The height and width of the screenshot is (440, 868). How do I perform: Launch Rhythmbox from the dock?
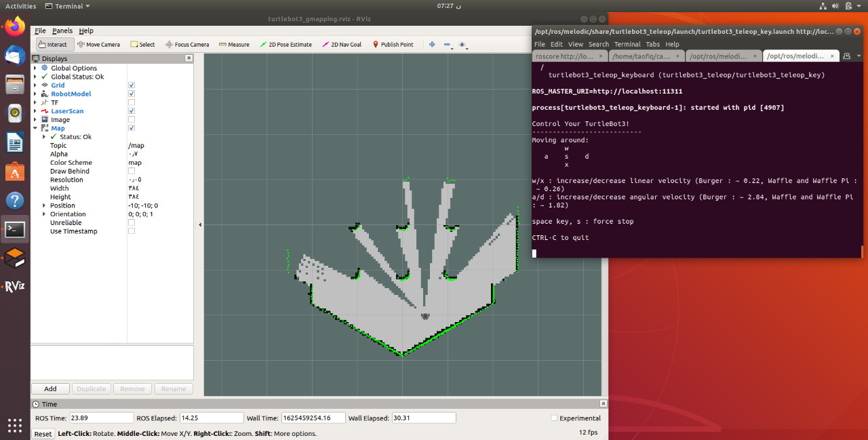click(15, 113)
